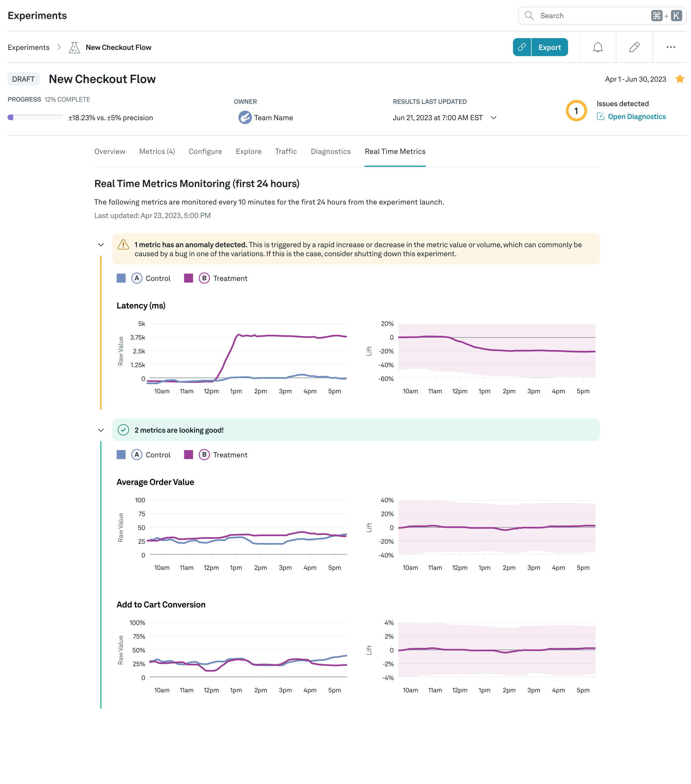Click 'Jun 21, 2023 at 7:00 AM EST' text
This screenshot has height=784, width=691.
pos(437,118)
